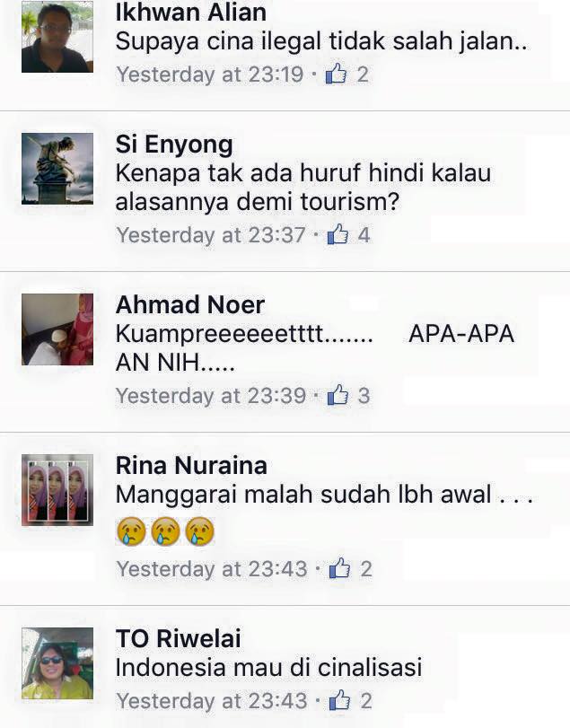Viewport: 570px width, 728px height.
Task: Like Ikhwan Alian's comment via the thumbs-up icon
Action: pos(336,74)
